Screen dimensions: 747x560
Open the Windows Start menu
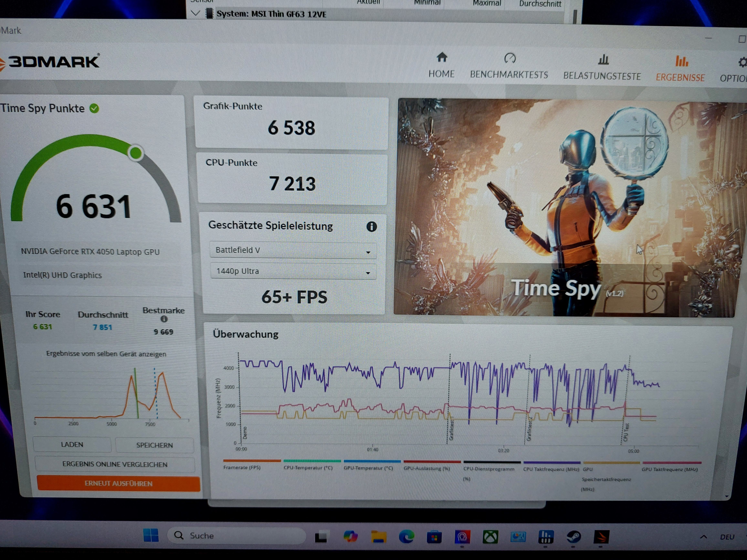pos(151,535)
